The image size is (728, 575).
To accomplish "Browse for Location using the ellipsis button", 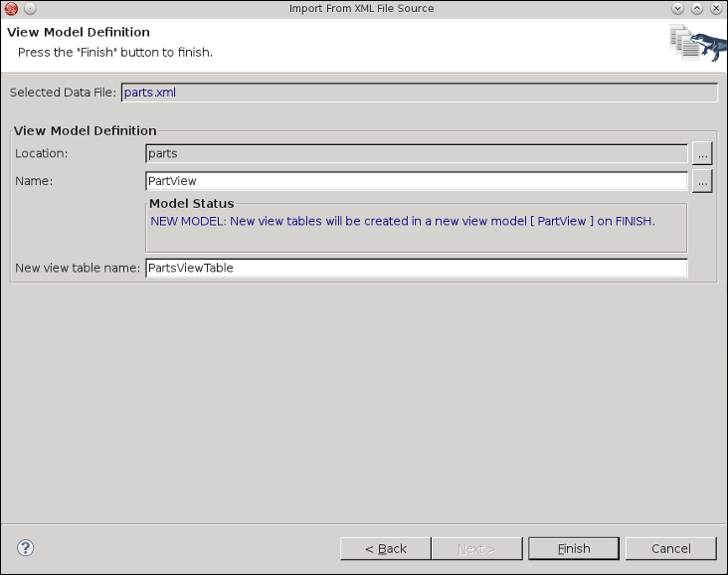I will click(702, 153).
